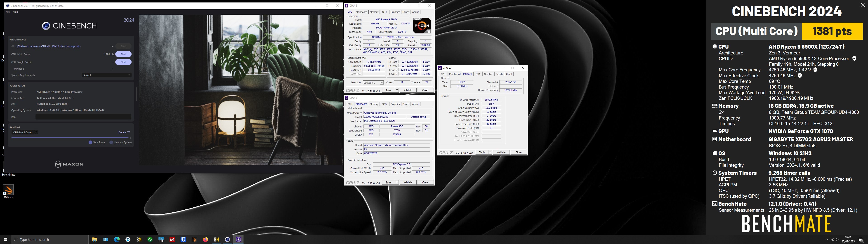Click Details link in Ranking section
The height and width of the screenshot is (244, 868).
[122, 132]
